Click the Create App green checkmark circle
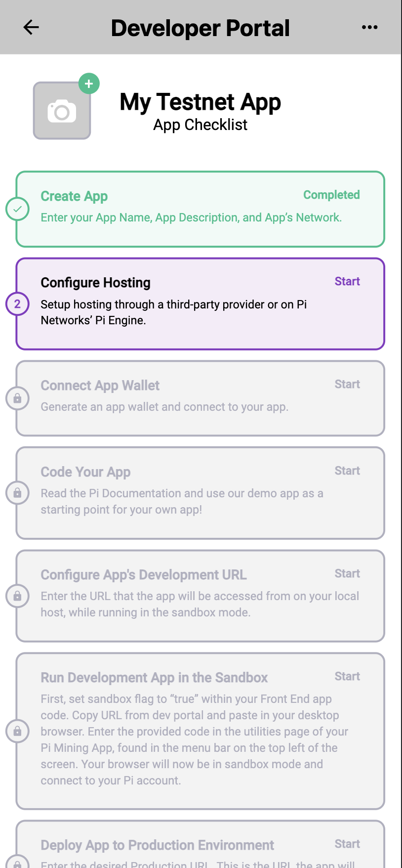 (17, 209)
